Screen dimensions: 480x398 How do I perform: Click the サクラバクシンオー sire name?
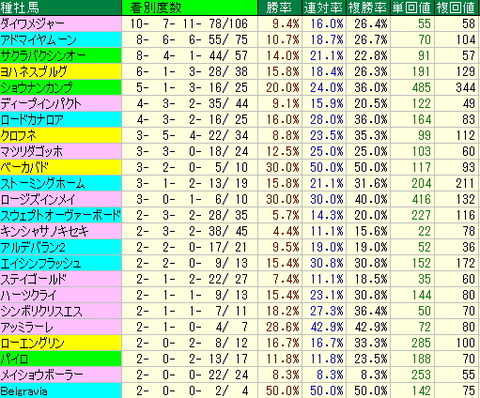pyautogui.click(x=43, y=56)
